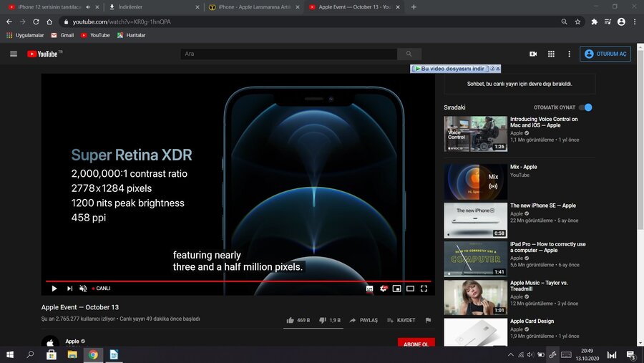Click Bu video dosyasını indir download bar

[x=451, y=69]
